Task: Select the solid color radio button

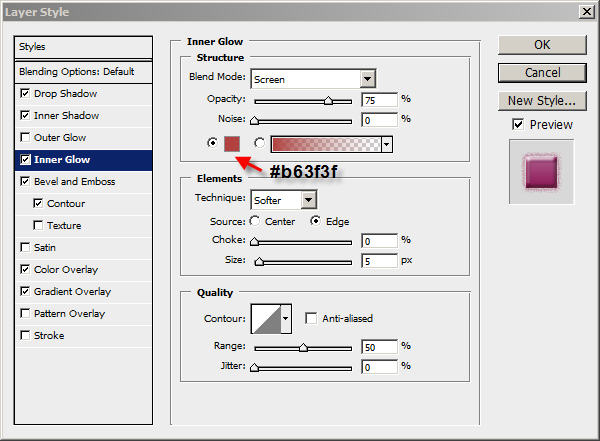Action: click(x=212, y=143)
